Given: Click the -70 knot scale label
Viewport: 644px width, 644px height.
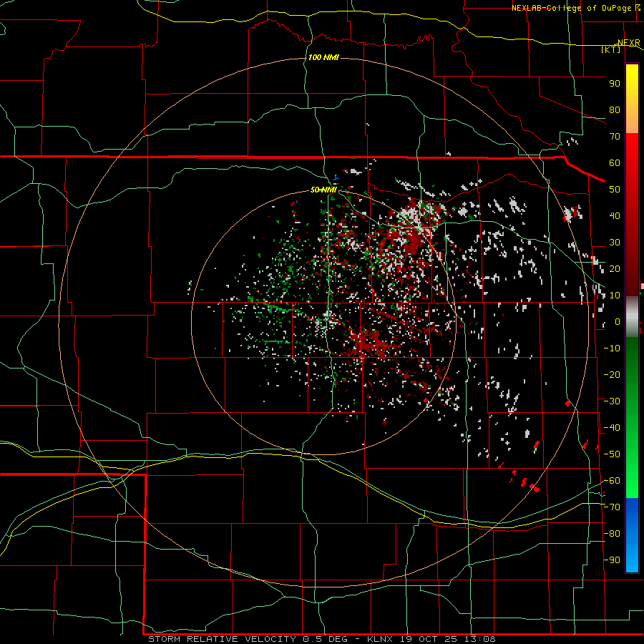Looking at the screenshot, I should coord(612,507).
